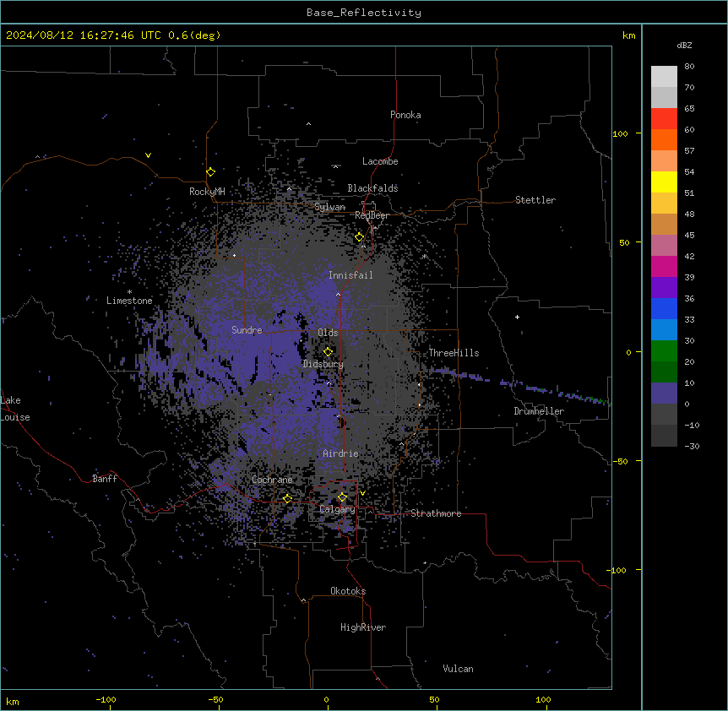Screen dimensions: 728x711
Task: Click the Calgary city label
Action: coord(338,509)
